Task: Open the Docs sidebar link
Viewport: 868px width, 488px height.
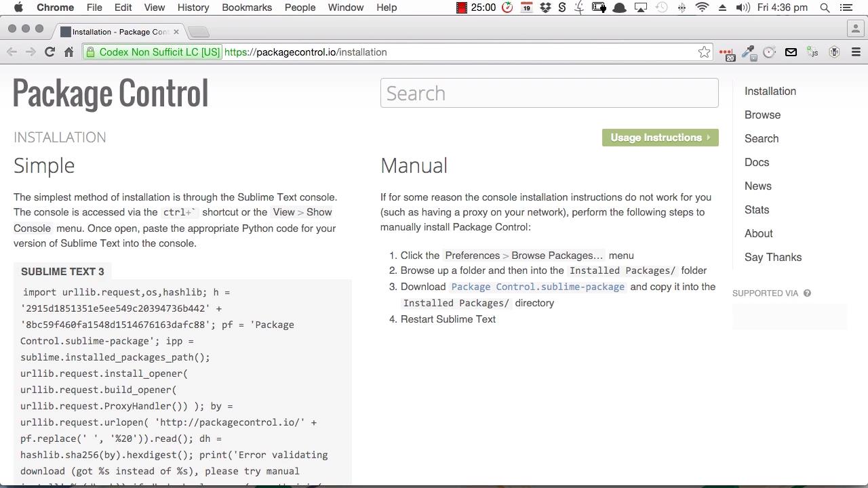Action: tap(757, 162)
